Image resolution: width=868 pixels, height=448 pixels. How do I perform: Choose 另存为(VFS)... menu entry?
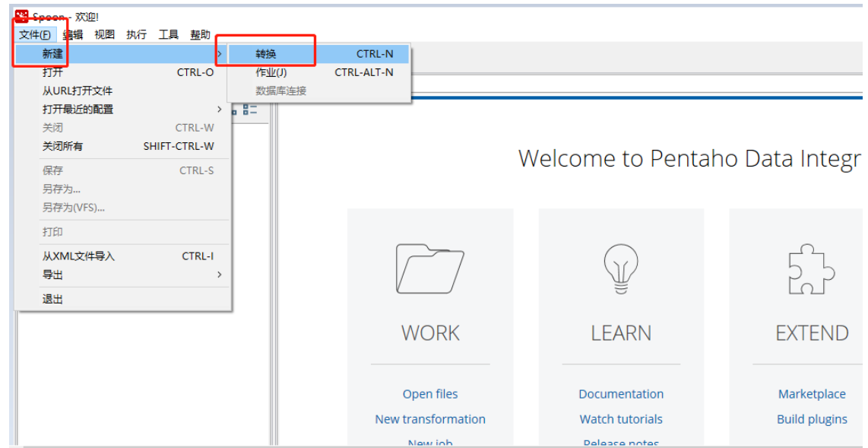[x=122, y=208]
